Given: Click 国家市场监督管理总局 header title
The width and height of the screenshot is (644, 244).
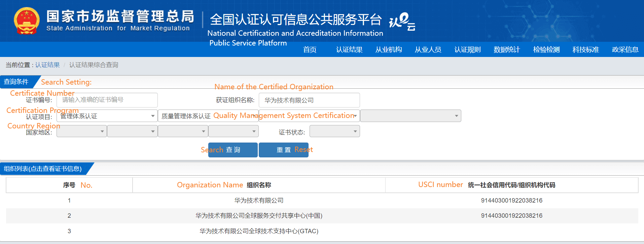Looking at the screenshot, I should (120, 16).
